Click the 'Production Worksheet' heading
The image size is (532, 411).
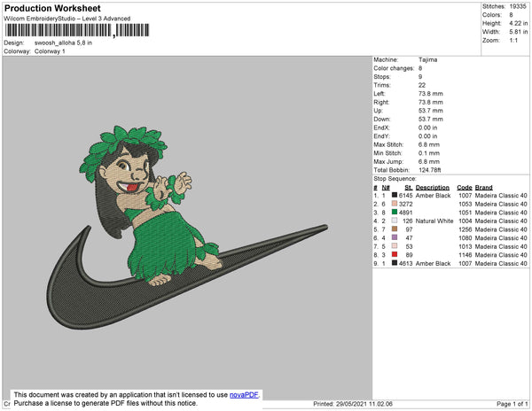tap(52, 9)
